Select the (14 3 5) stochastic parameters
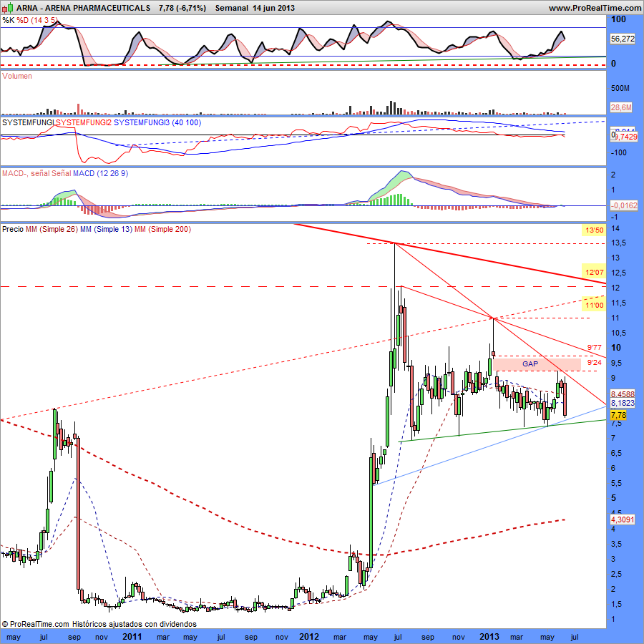This screenshot has height=644, width=644. pyautogui.click(x=44, y=20)
